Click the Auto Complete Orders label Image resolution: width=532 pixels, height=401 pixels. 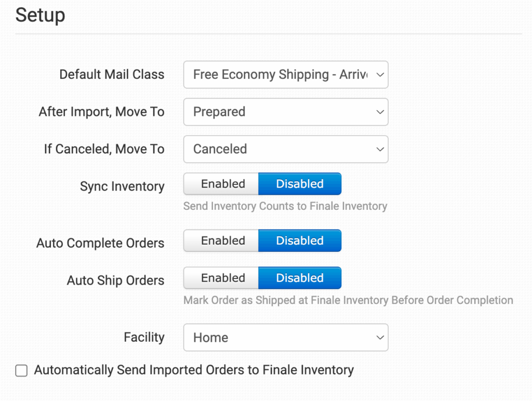click(100, 243)
